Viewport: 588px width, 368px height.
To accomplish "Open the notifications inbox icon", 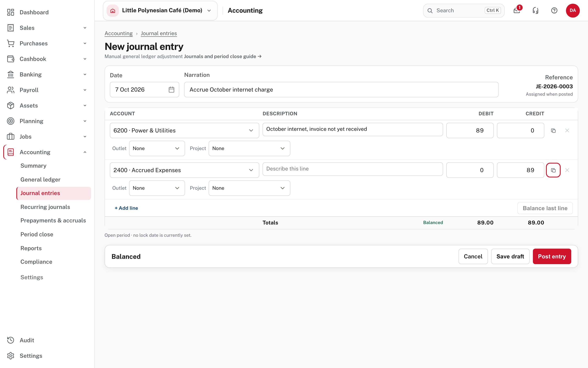I will pyautogui.click(x=517, y=10).
